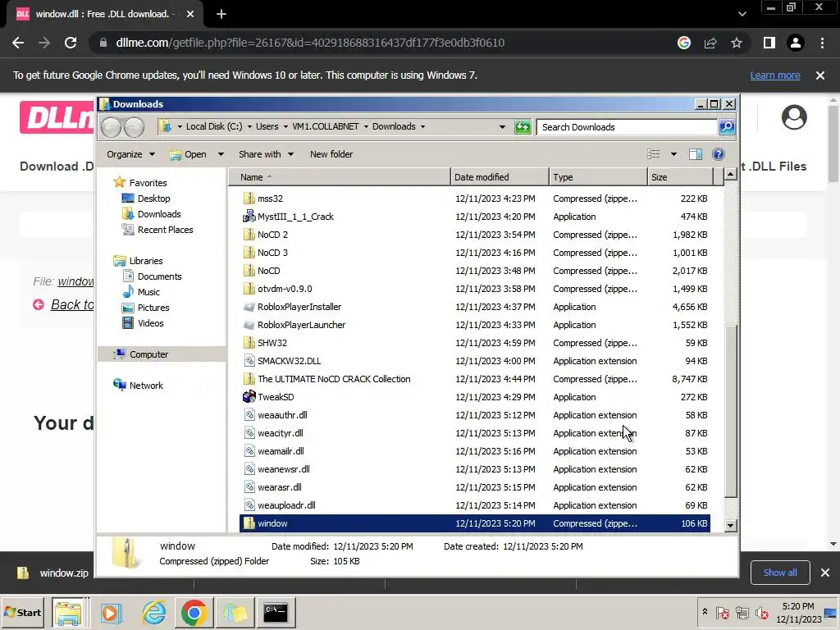The height and width of the screenshot is (630, 840).
Task: Sort by Size column header
Action: (680, 177)
